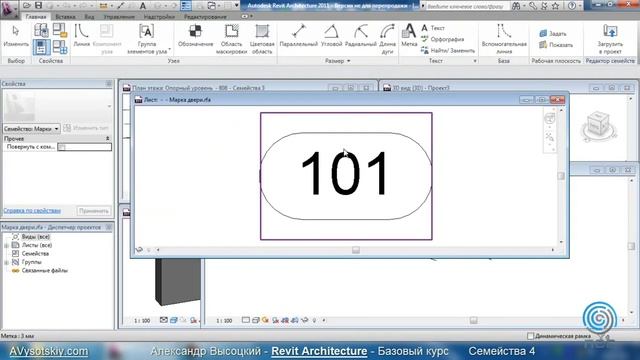Select the Метка (Label) tool
This screenshot has width=640, height=360.
click(x=409, y=36)
